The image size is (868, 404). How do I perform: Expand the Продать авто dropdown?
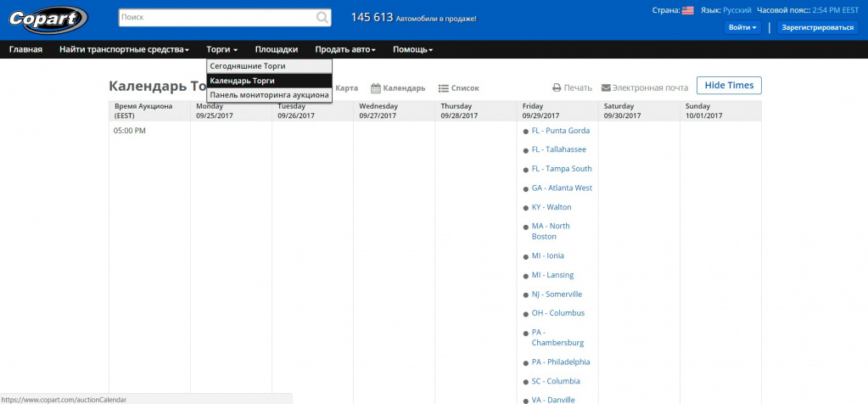pyautogui.click(x=345, y=49)
